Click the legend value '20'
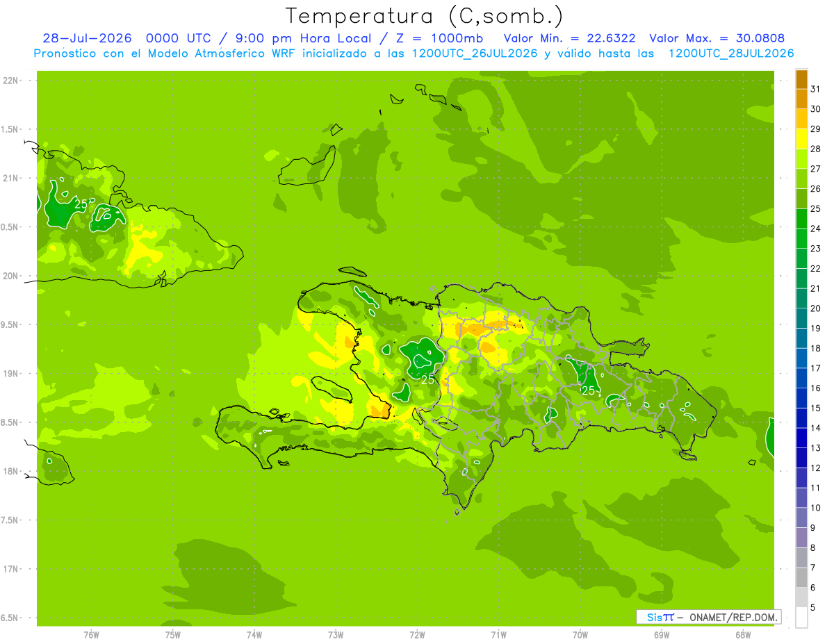The height and width of the screenshot is (644, 834). [816, 308]
